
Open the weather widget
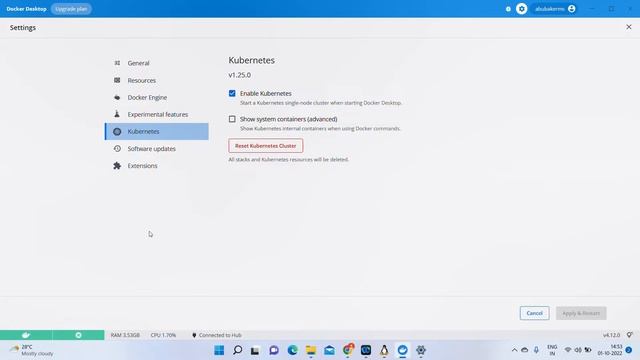pos(32,350)
